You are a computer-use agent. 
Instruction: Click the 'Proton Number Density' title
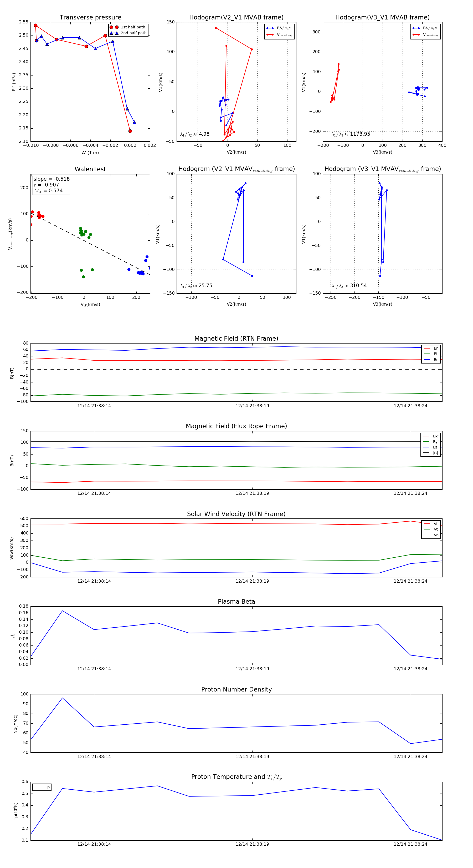pyautogui.click(x=236, y=689)
